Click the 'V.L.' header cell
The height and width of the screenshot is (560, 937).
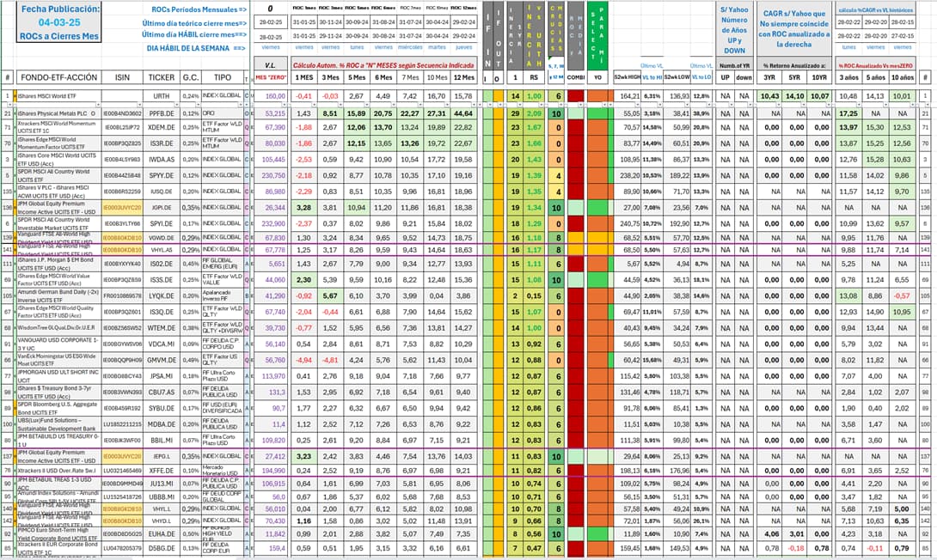point(270,65)
